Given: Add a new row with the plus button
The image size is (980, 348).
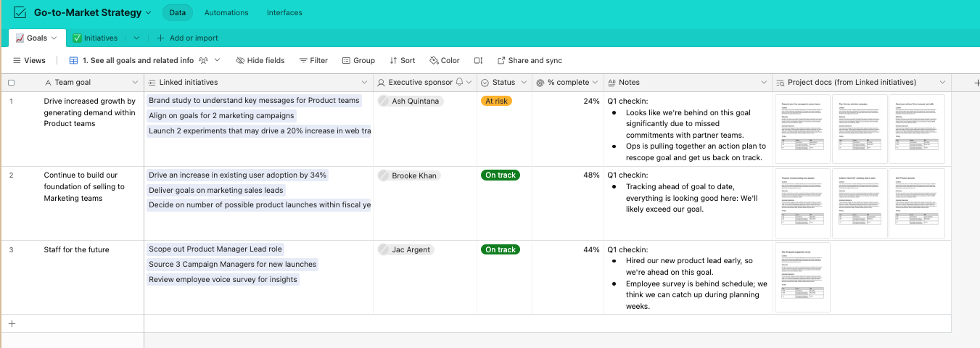Looking at the screenshot, I should point(12,324).
